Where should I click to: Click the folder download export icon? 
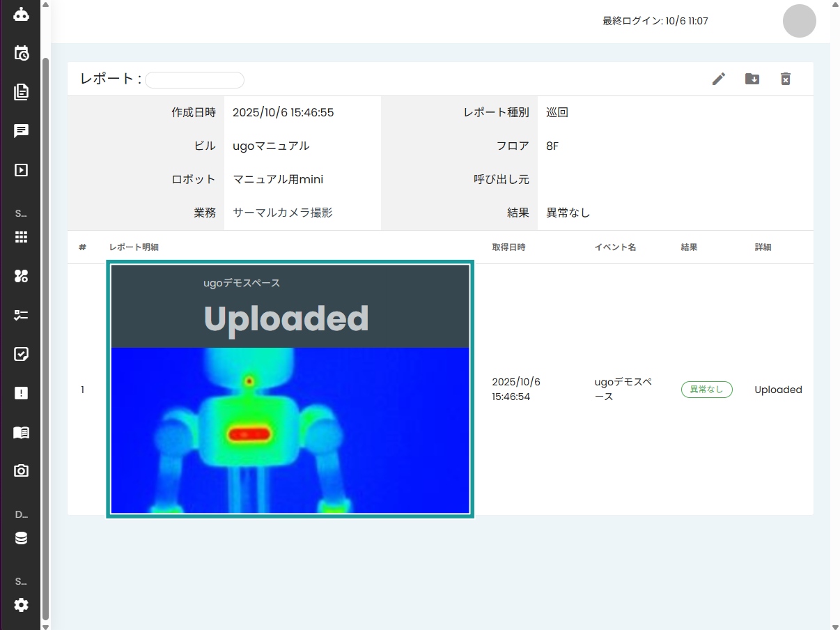(752, 79)
